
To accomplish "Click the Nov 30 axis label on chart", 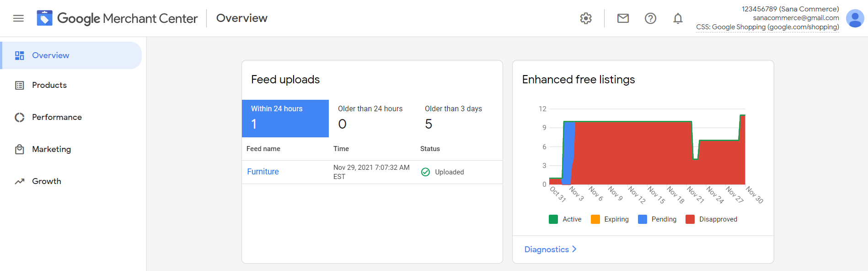I will (x=755, y=195).
